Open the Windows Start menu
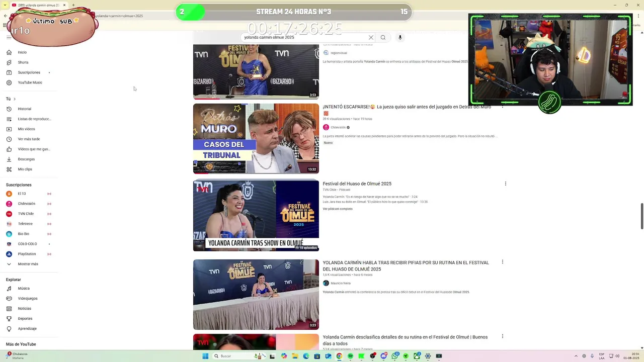The height and width of the screenshot is (362, 644). 205,356
